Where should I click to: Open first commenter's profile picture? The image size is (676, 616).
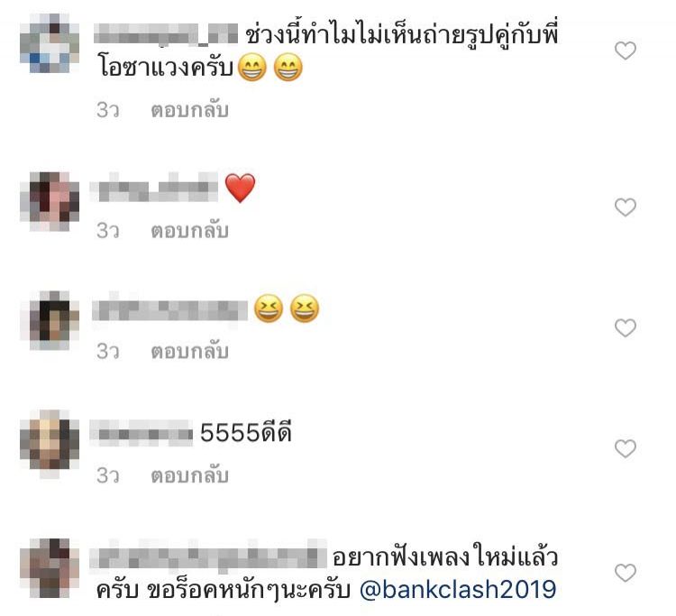click(50, 43)
